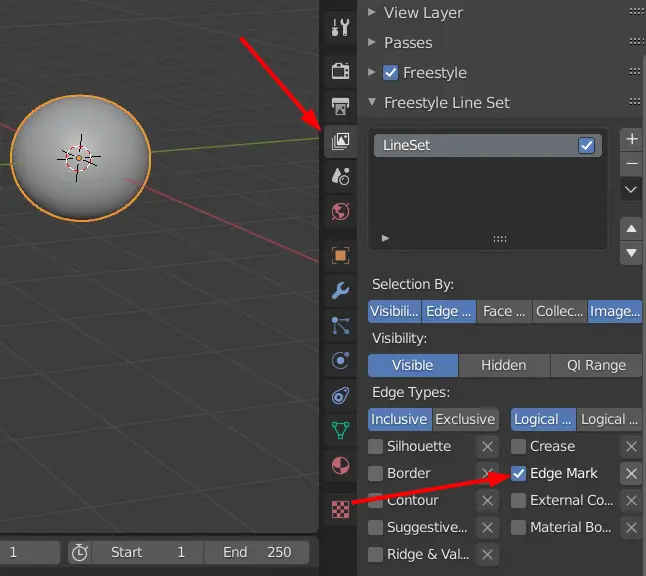Exclude Edge Mark type with X
646x576 pixels.
(631, 473)
